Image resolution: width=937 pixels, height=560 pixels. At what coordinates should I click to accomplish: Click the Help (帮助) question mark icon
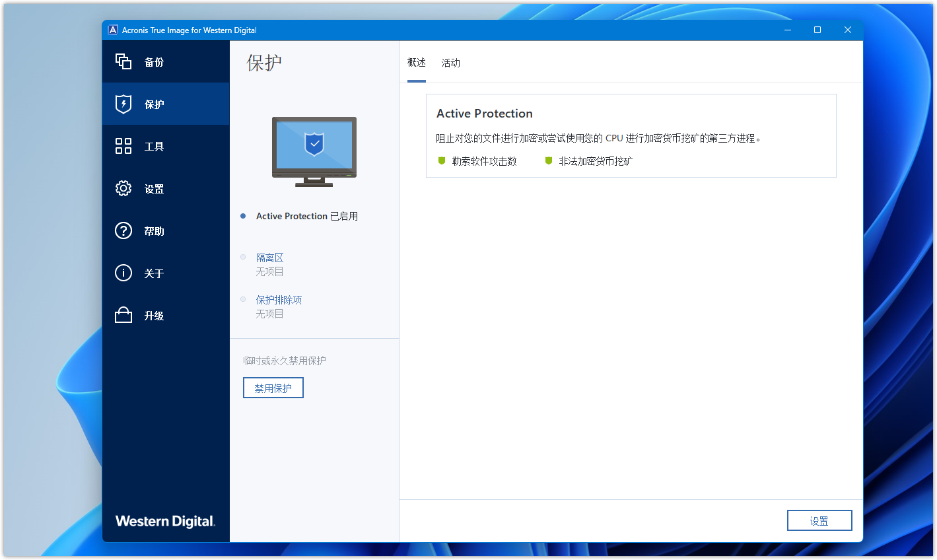coord(123,230)
